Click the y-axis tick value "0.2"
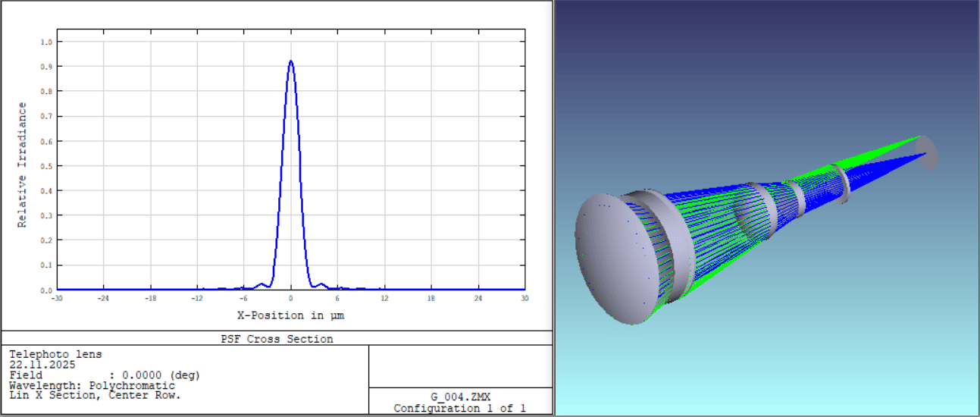This screenshot has width=980, height=417. 46,240
